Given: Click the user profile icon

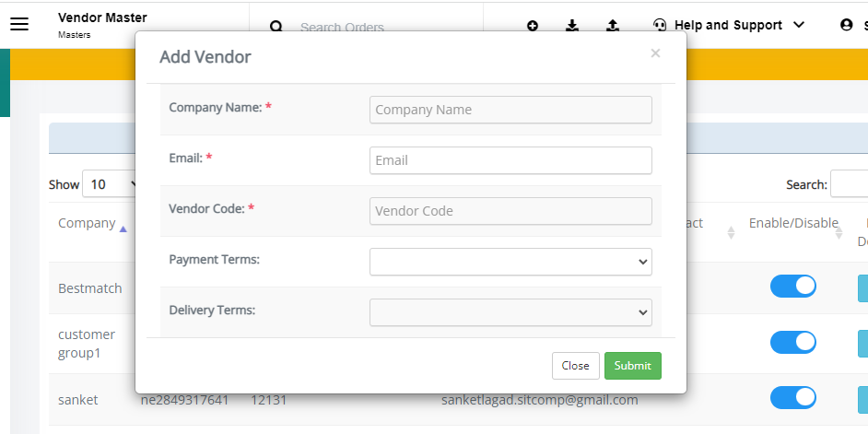Looking at the screenshot, I should coord(847,25).
